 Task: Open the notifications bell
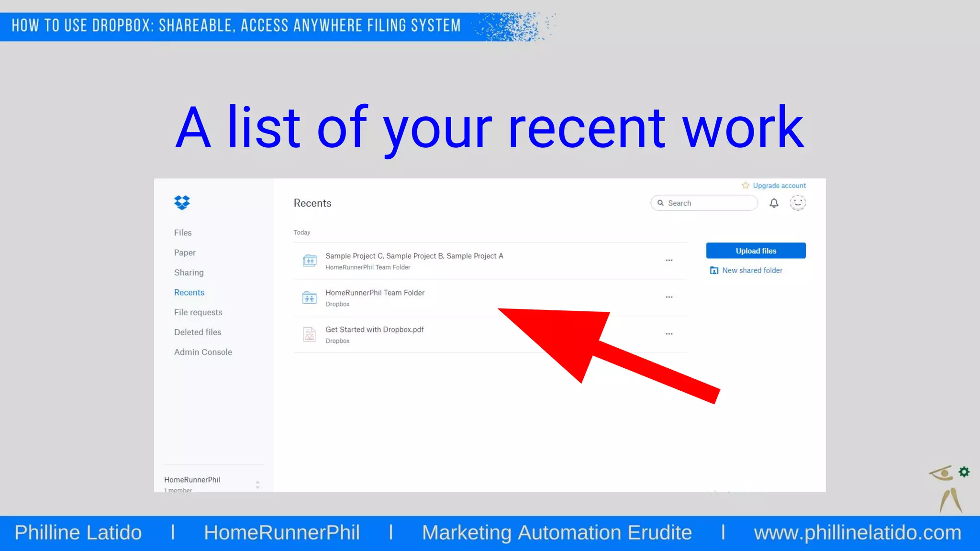click(774, 203)
